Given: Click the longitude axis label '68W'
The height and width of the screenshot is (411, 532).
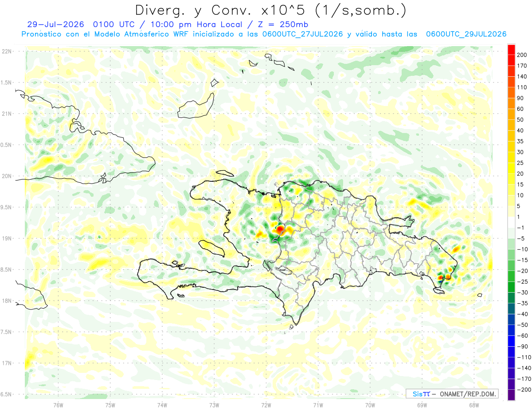Looking at the screenshot, I should [x=474, y=405].
